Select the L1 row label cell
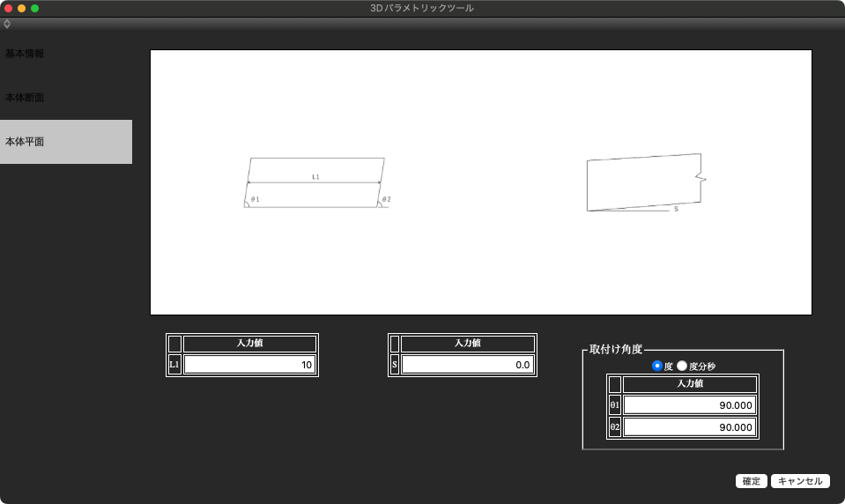The image size is (845, 504). point(174,365)
